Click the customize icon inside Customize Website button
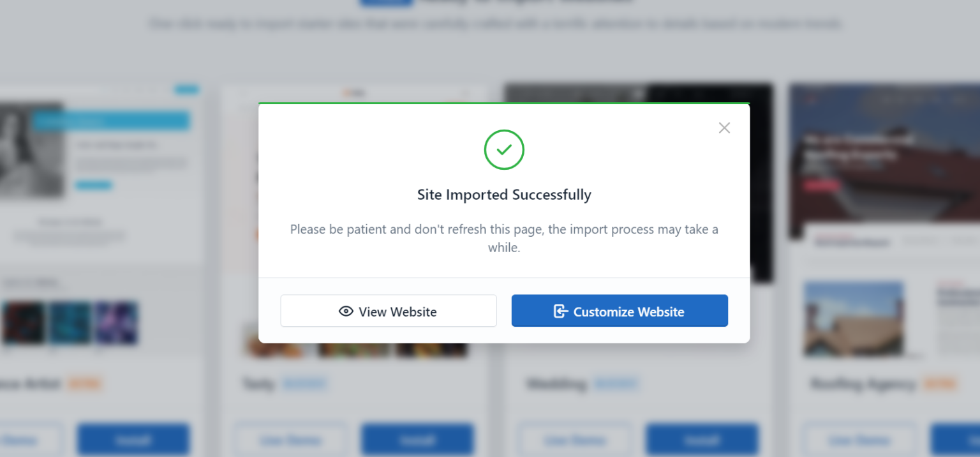The width and height of the screenshot is (980, 457). tap(560, 311)
